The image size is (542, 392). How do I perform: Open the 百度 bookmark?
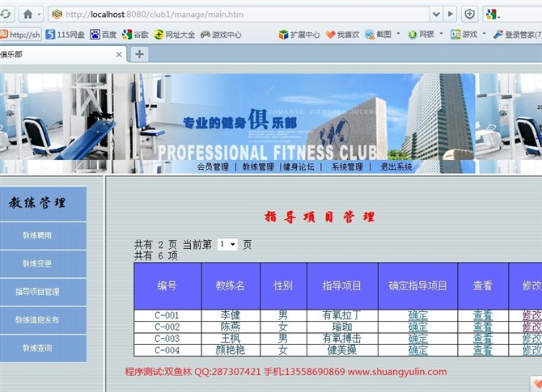pyautogui.click(x=104, y=35)
